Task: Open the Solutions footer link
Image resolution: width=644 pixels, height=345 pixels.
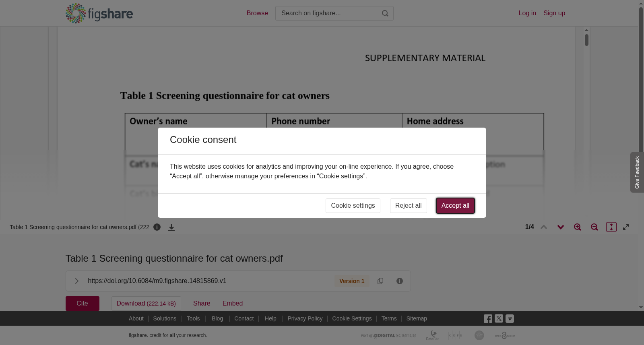Action: 165,318
